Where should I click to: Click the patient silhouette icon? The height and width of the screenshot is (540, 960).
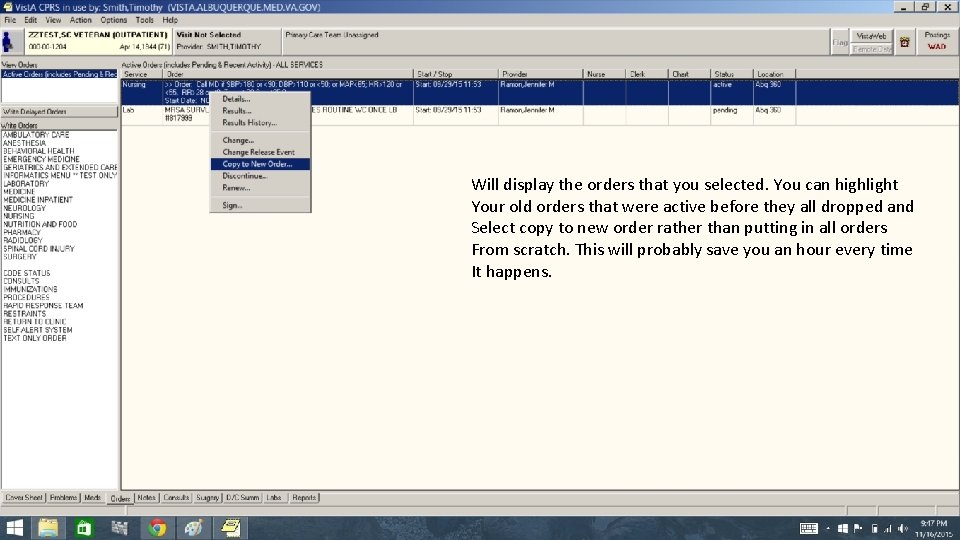[7, 42]
